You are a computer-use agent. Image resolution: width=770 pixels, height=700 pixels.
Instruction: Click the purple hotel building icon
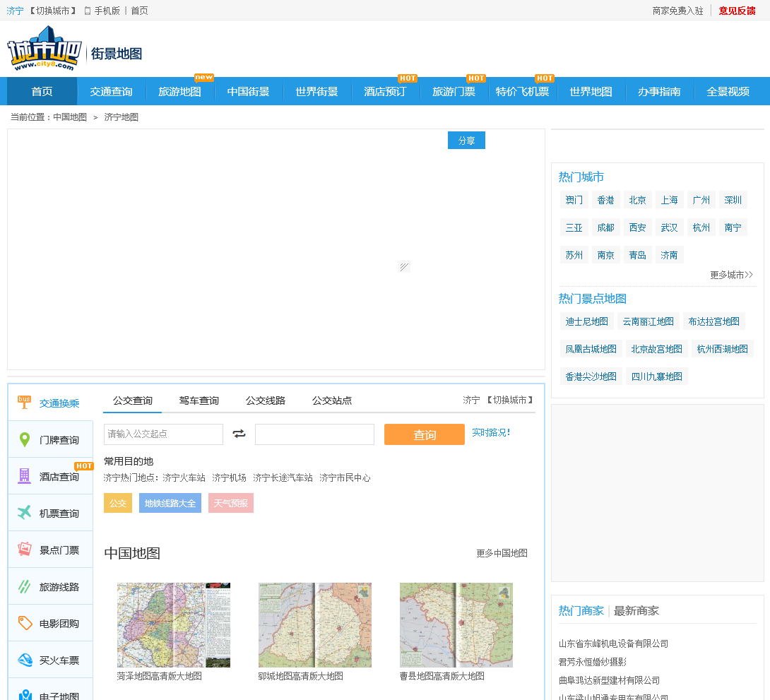coord(24,475)
